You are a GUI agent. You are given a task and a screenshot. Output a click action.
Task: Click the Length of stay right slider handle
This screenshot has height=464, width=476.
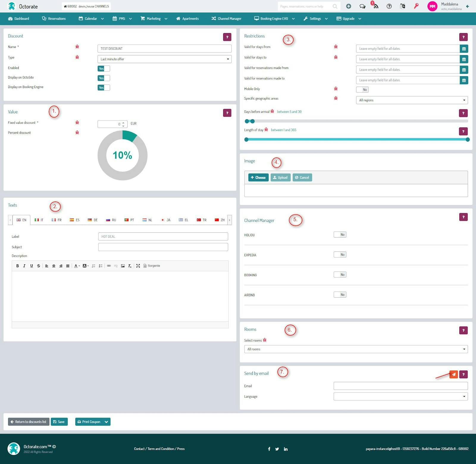pyautogui.click(x=468, y=140)
